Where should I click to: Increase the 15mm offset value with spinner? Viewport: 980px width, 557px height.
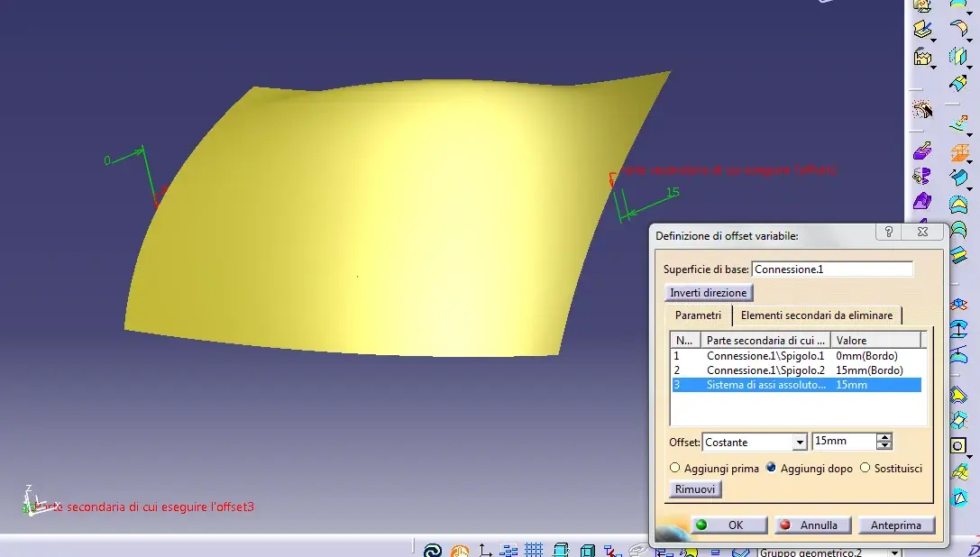pos(884,438)
